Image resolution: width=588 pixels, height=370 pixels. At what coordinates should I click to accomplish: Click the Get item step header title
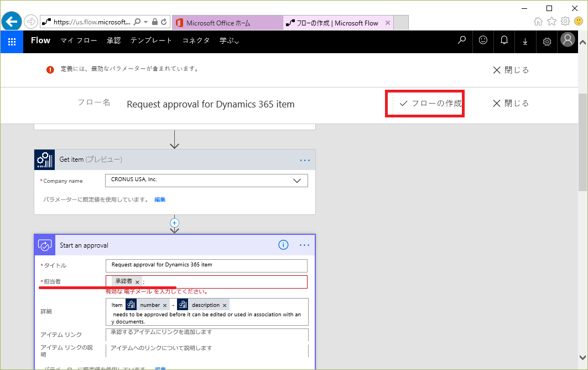click(91, 160)
